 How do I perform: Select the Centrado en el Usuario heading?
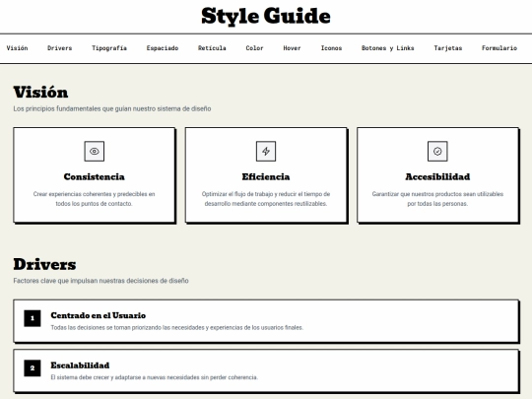click(x=99, y=315)
